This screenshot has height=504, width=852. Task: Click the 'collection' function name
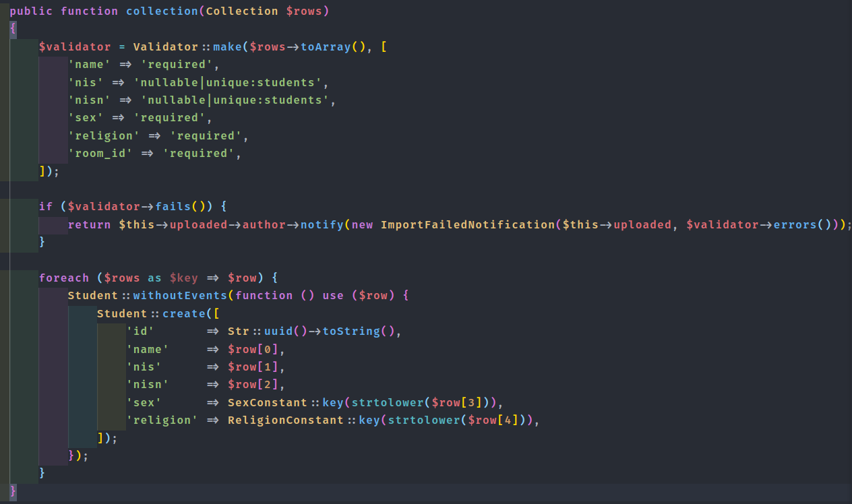[162, 11]
